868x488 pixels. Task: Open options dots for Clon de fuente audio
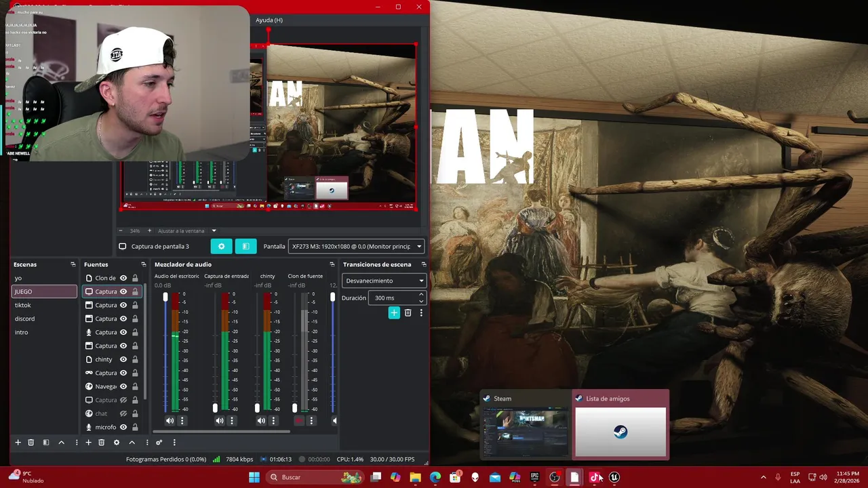311,421
